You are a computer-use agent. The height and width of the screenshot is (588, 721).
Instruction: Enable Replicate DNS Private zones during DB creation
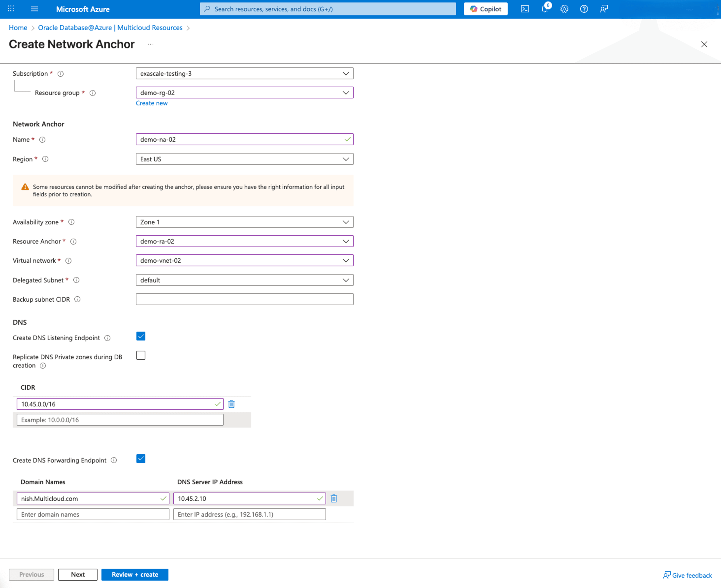point(141,355)
